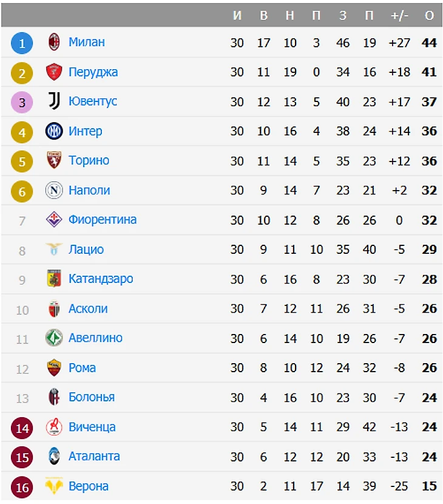This screenshot has height=504, width=443.
Task: Click the Roma club crest
Action: click(x=54, y=368)
